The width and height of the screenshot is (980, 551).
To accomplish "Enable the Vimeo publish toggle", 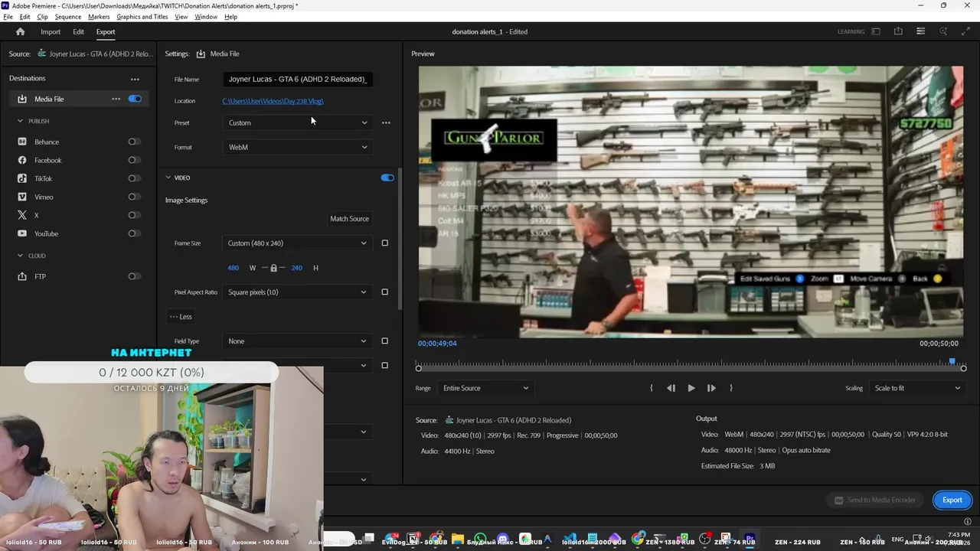I will [x=134, y=197].
